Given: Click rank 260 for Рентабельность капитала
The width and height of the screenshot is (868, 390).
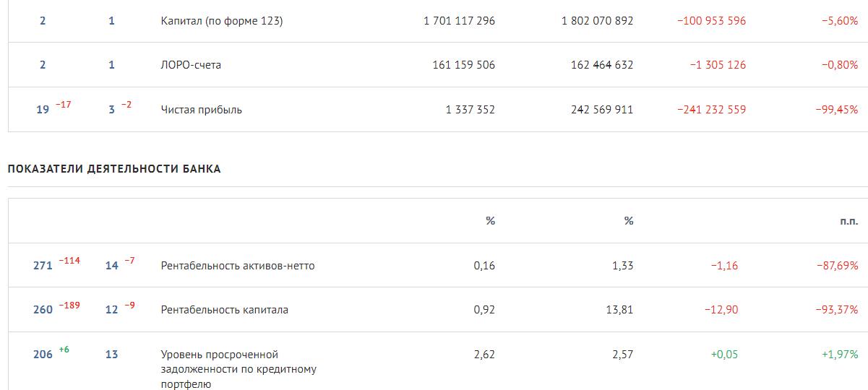Looking at the screenshot, I should tap(43, 310).
